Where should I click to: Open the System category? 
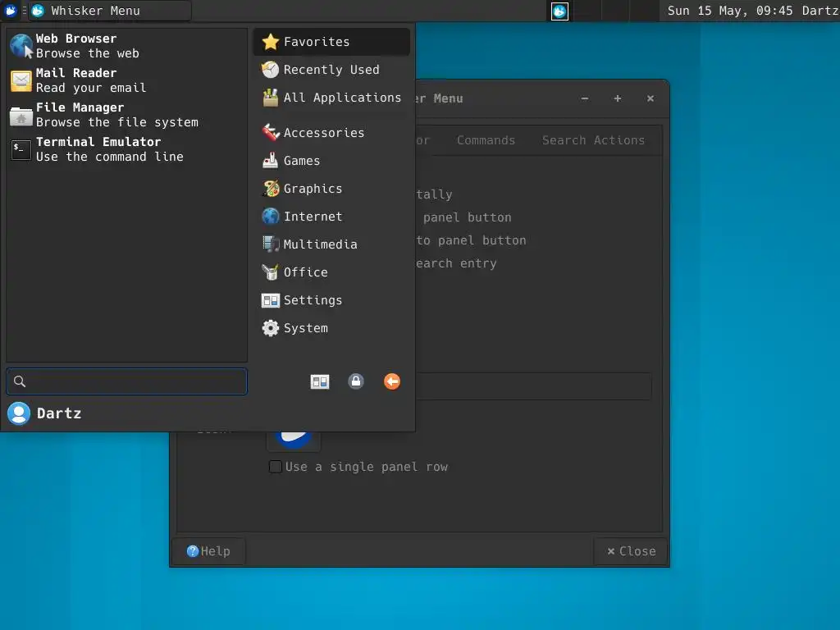click(x=331, y=328)
